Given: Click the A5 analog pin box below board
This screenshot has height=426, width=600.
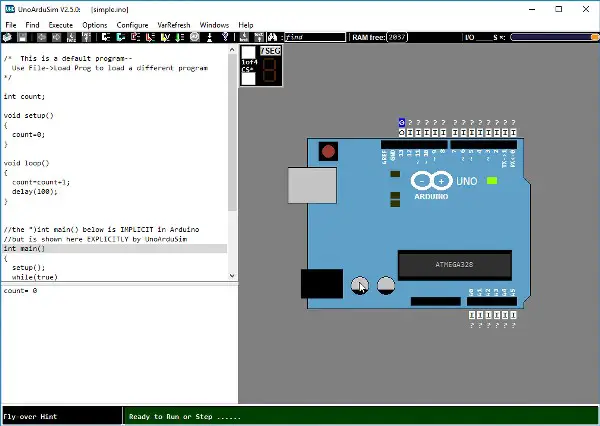Looking at the screenshot, I should tap(514, 315).
